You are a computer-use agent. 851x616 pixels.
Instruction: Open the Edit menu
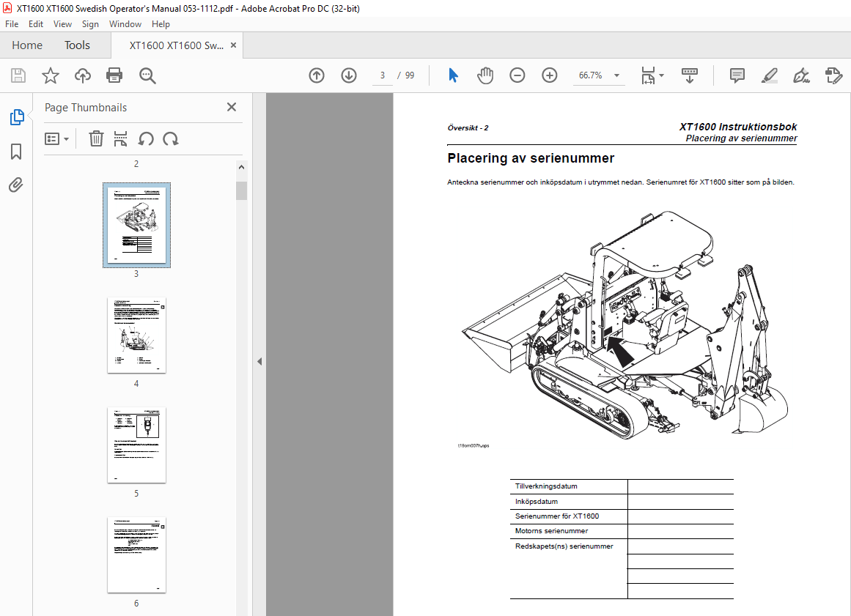coord(36,24)
